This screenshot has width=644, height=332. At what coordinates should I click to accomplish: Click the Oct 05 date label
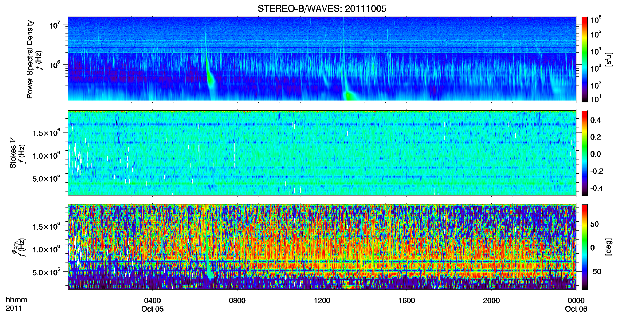[x=152, y=309]
